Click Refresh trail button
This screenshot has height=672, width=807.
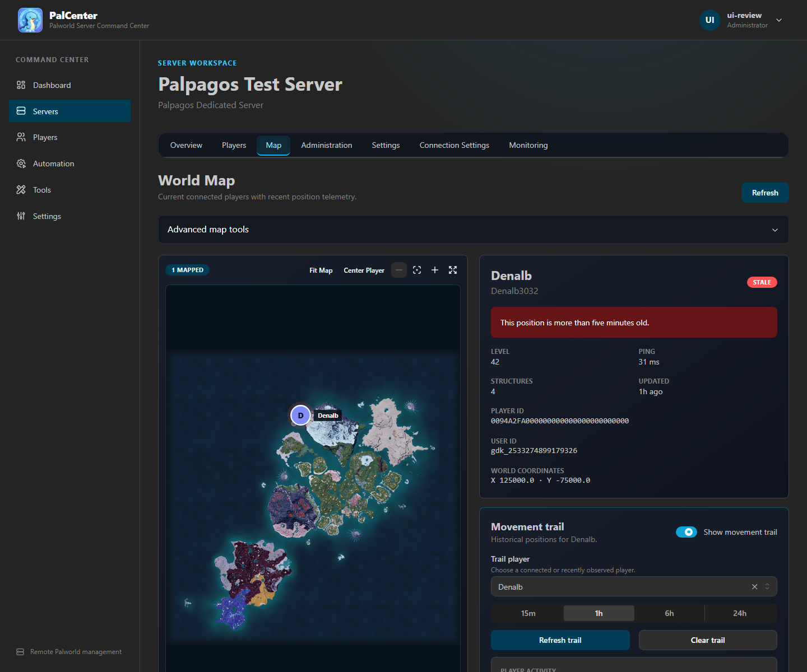point(560,640)
